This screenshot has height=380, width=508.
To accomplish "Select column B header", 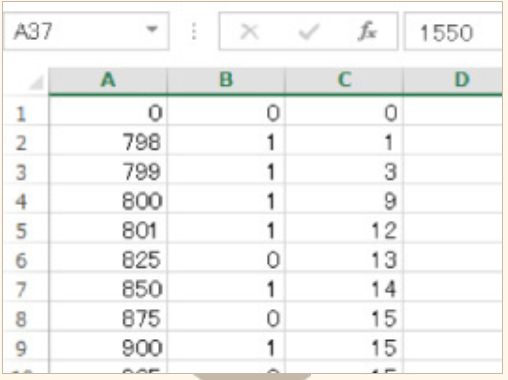I will 226,81.
